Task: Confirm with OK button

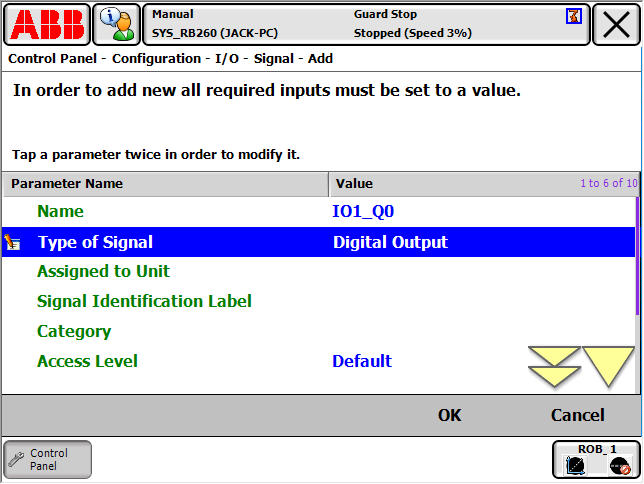Action: pos(450,415)
